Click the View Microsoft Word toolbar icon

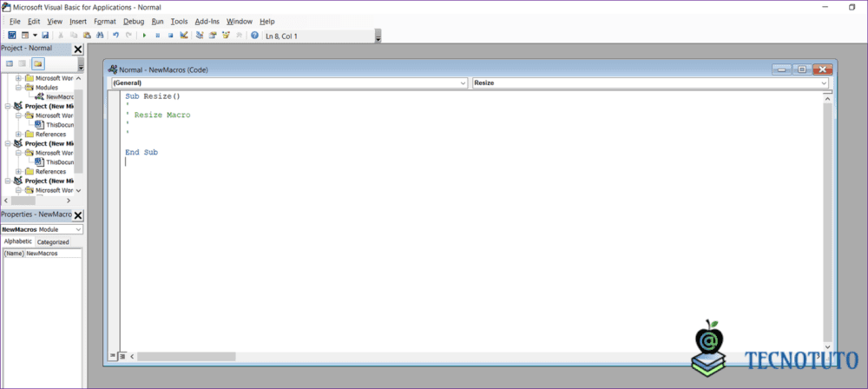pyautogui.click(x=11, y=35)
